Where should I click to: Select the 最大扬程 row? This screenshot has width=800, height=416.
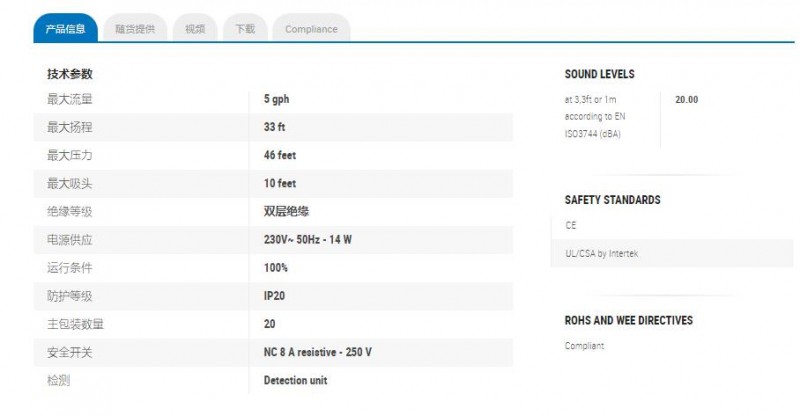tap(273, 127)
